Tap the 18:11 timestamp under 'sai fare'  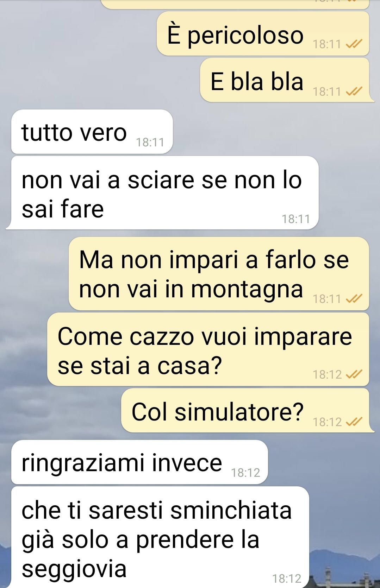coord(296,219)
